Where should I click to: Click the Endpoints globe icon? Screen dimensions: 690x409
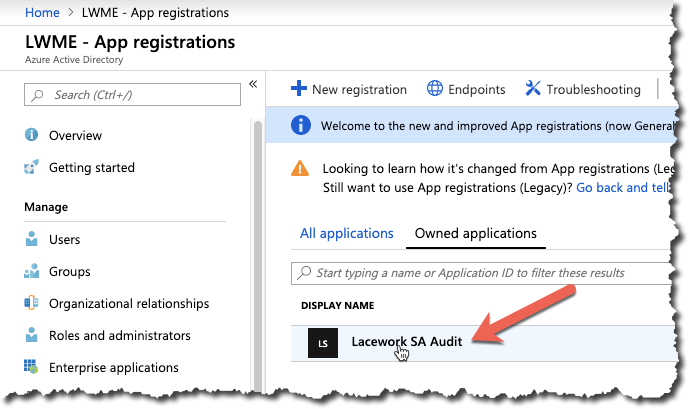435,89
